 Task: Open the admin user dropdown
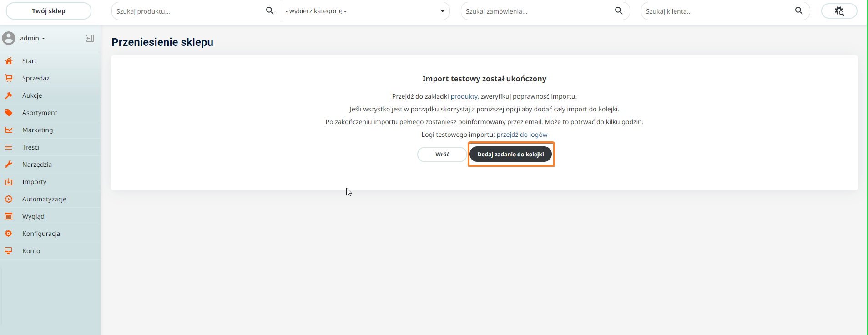(x=32, y=38)
